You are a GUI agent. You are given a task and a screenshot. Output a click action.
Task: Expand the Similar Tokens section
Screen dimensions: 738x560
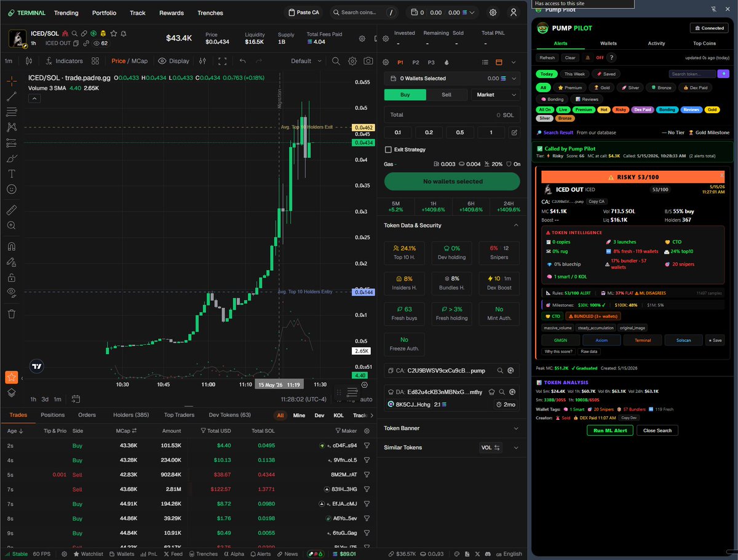pyautogui.click(x=515, y=448)
